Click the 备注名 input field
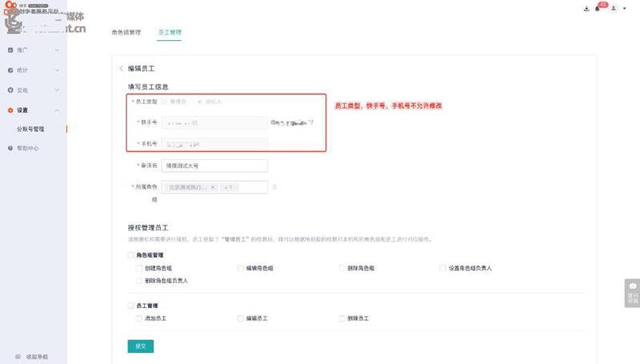 214,166
